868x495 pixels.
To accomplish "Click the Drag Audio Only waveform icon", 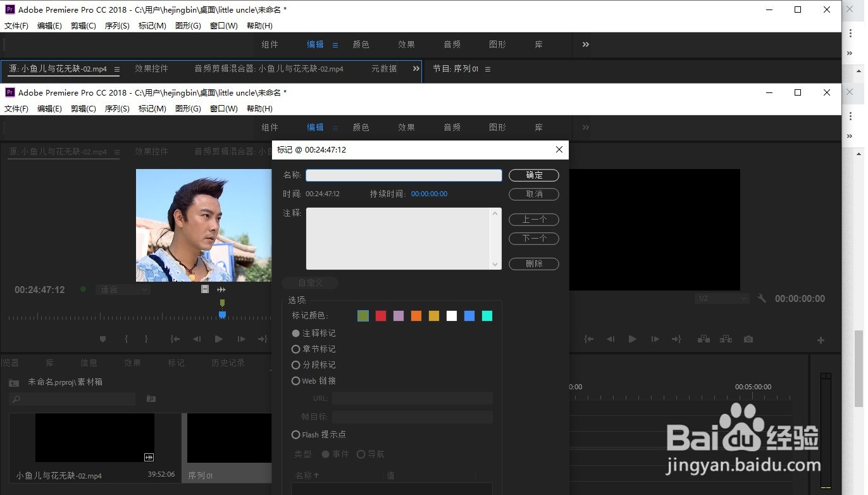I will (x=221, y=289).
